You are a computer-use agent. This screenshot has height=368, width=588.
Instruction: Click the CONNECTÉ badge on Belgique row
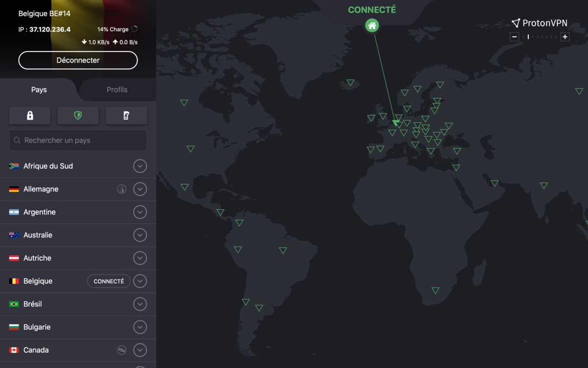pyautogui.click(x=109, y=281)
